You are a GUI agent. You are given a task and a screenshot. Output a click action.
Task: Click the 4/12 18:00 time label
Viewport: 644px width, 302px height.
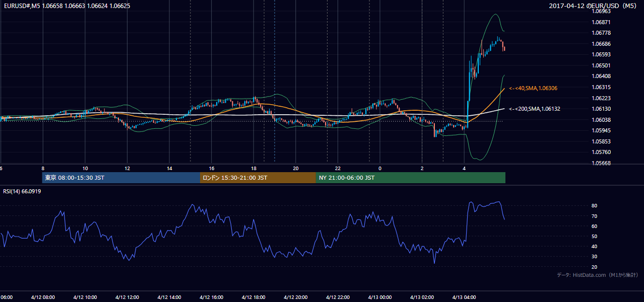click(x=253, y=297)
